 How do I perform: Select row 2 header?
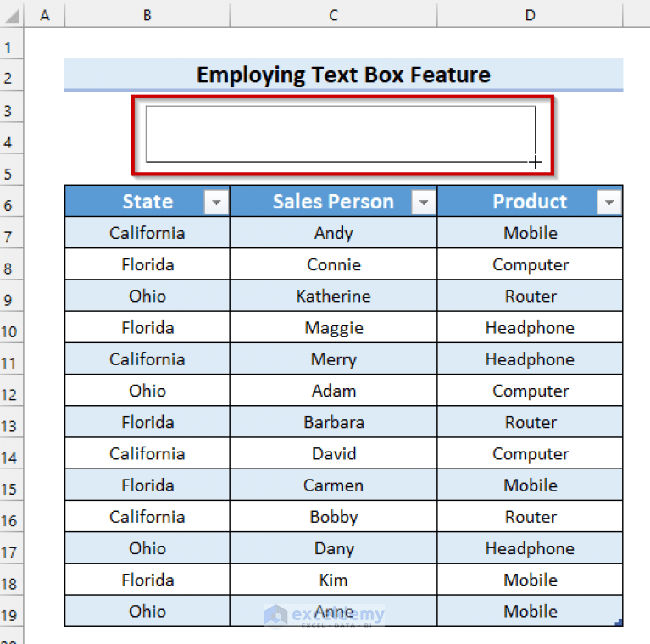11,75
